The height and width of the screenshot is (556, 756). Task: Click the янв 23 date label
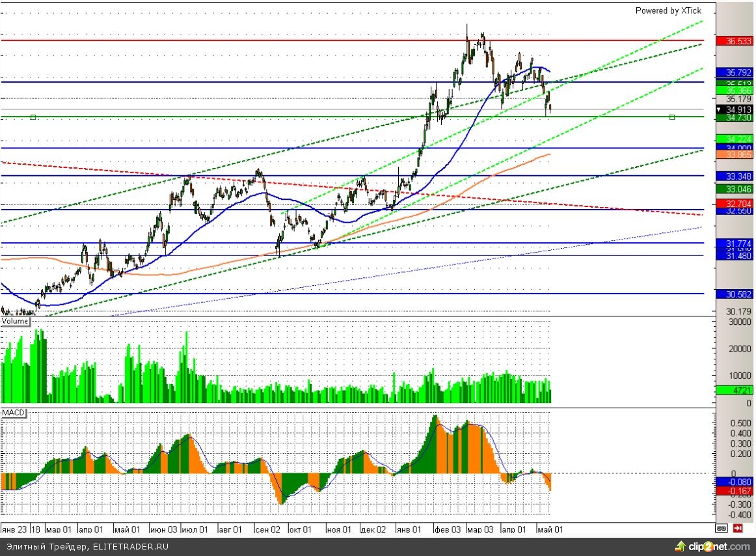[x=14, y=529]
